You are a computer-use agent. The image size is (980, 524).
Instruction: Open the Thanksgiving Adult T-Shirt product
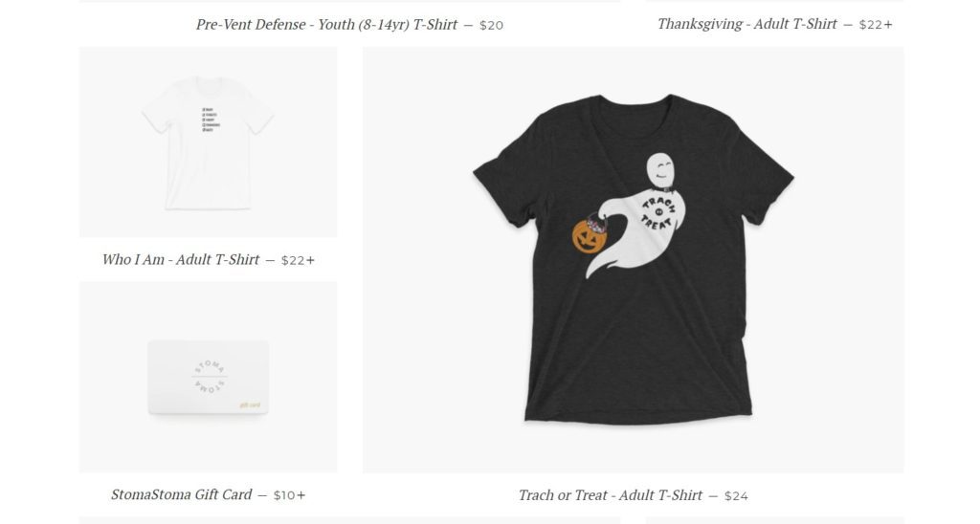click(x=746, y=24)
